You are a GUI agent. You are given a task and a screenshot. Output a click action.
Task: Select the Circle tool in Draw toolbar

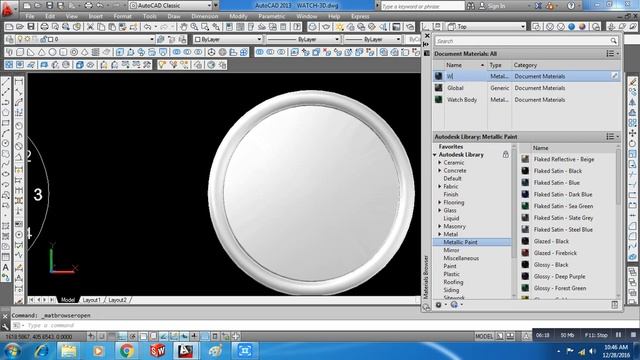6,143
